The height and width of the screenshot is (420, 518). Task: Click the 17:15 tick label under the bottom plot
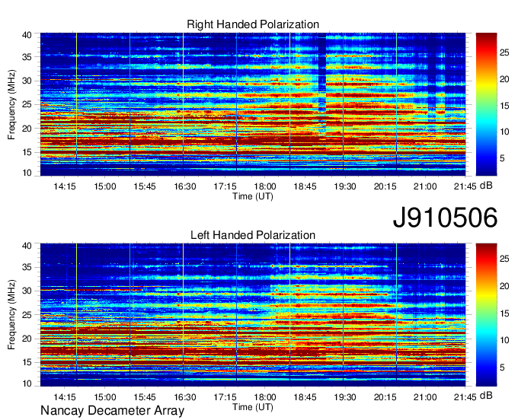click(225, 397)
